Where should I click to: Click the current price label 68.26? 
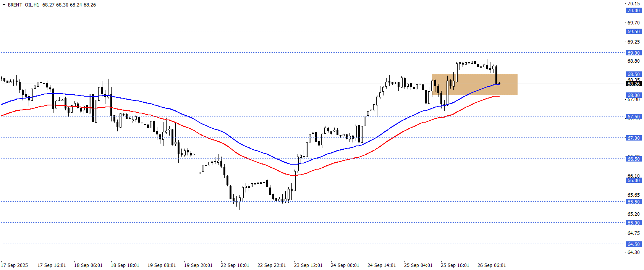click(x=633, y=84)
